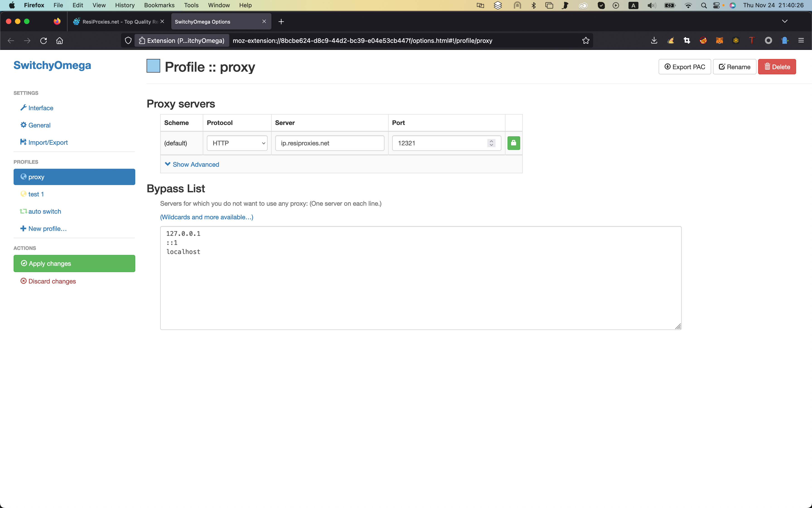
Task: Open Import/Export settings
Action: click(x=44, y=142)
